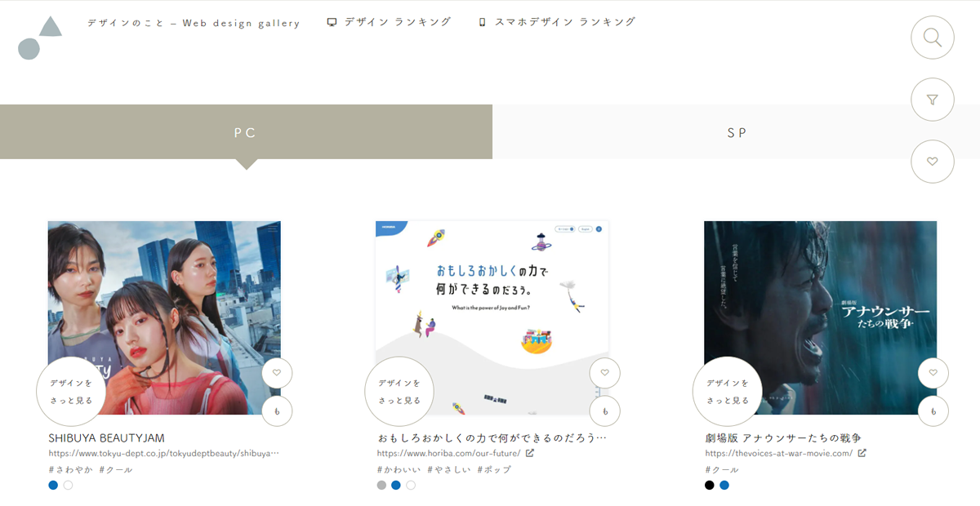Click the も button on SHIBUYA BEAUTYJAM card
Image resolution: width=980 pixels, height=506 pixels.
click(277, 411)
